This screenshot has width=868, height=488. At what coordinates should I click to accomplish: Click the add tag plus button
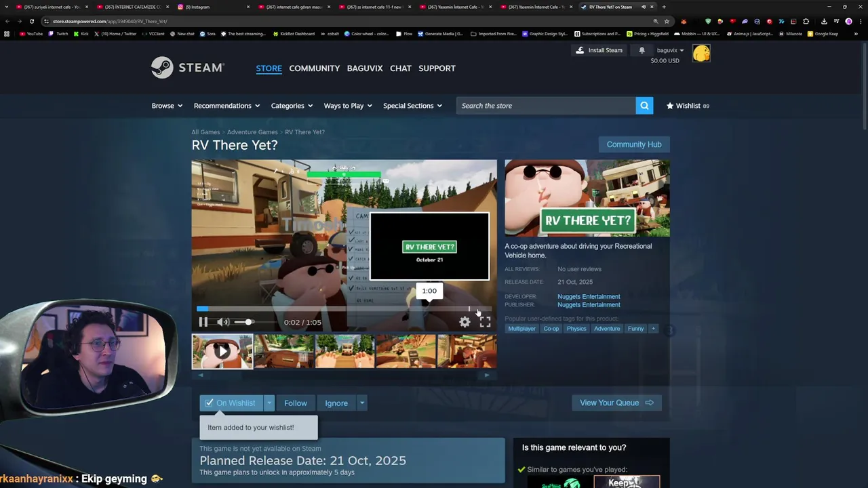tap(653, 329)
